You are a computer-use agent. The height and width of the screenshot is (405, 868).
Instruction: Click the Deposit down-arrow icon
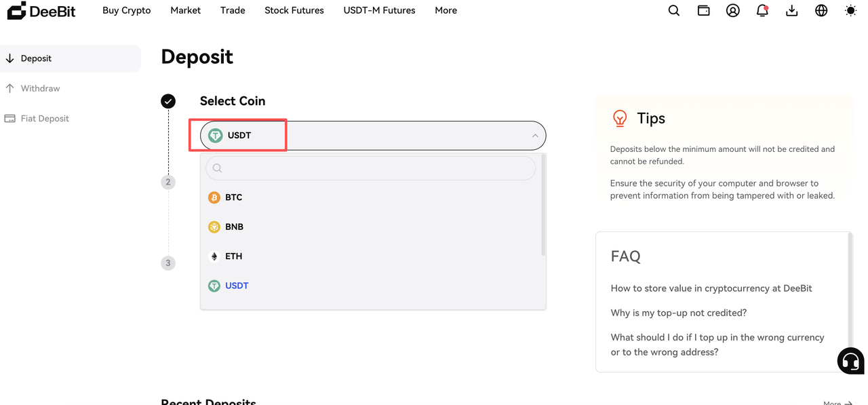pos(9,58)
